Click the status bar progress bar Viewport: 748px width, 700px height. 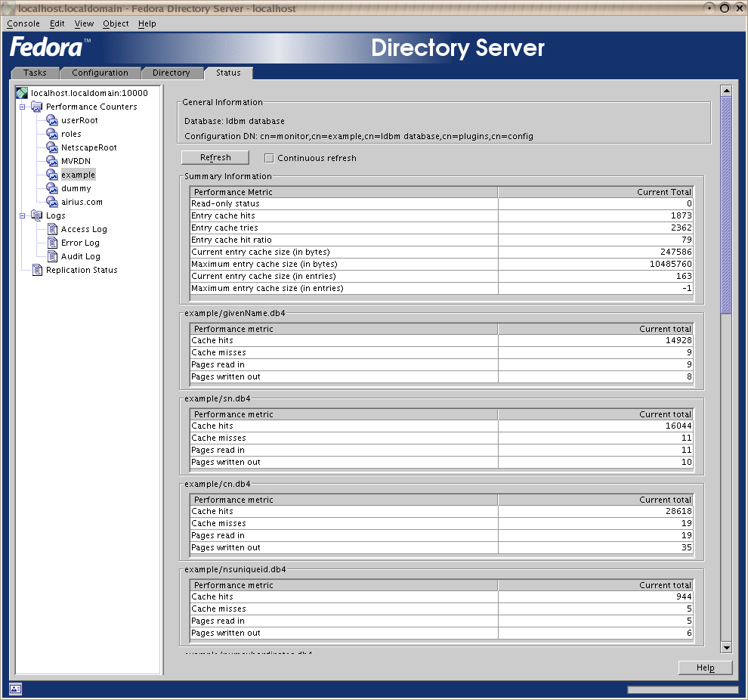[683, 689]
